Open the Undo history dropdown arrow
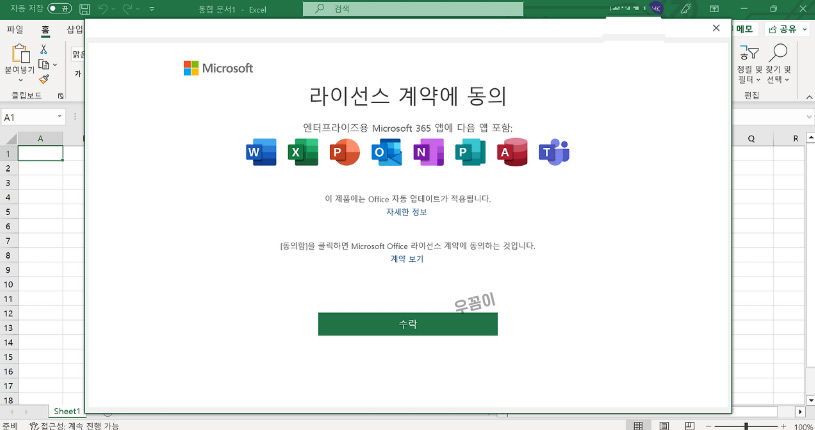The width and height of the screenshot is (815, 430). coord(113,9)
